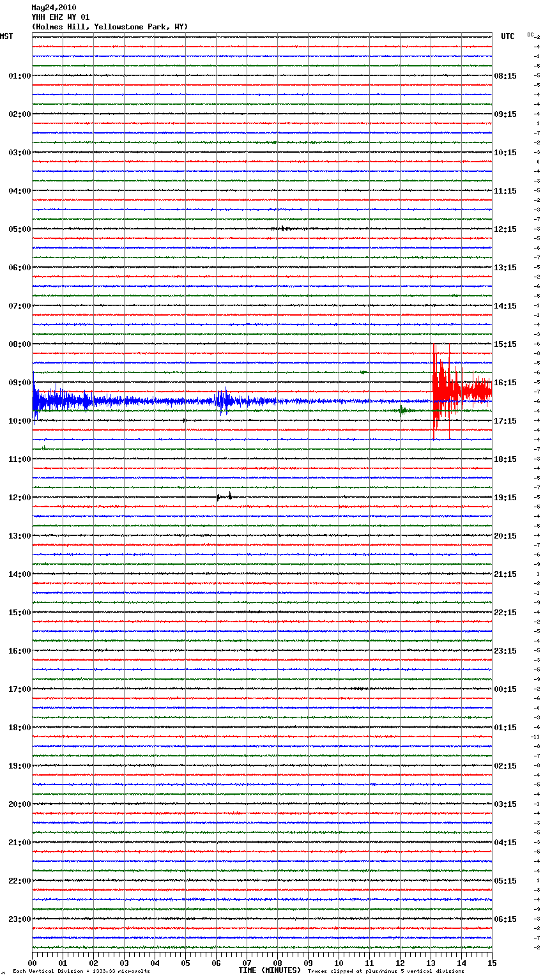Screen dimensions: 543x980
Task: Click the 15:15 UTC time label
Action: 505,344
